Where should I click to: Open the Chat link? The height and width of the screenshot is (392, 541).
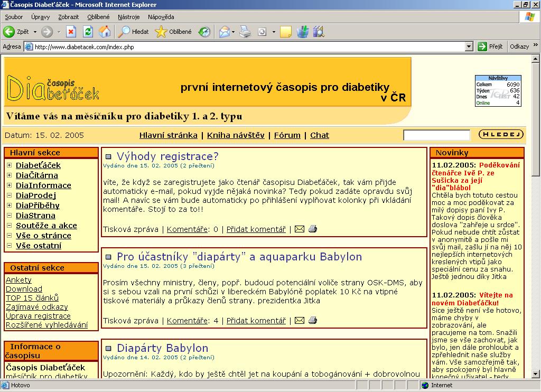click(x=320, y=135)
